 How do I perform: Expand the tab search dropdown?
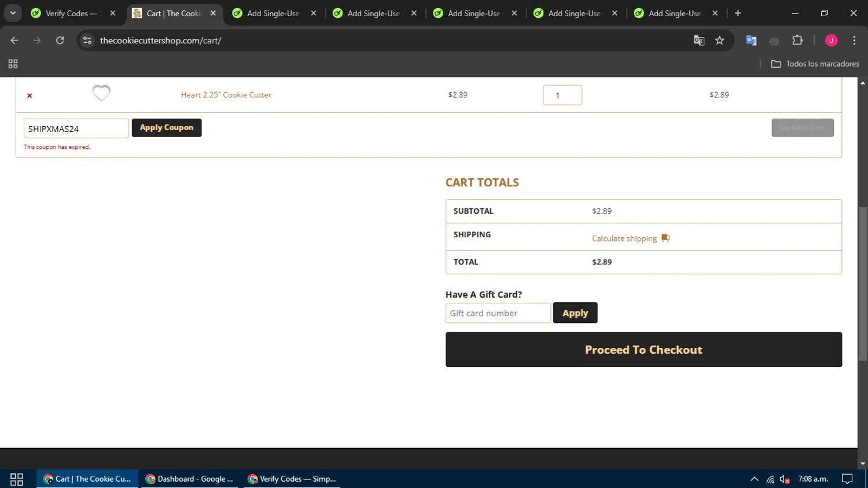[x=13, y=13]
